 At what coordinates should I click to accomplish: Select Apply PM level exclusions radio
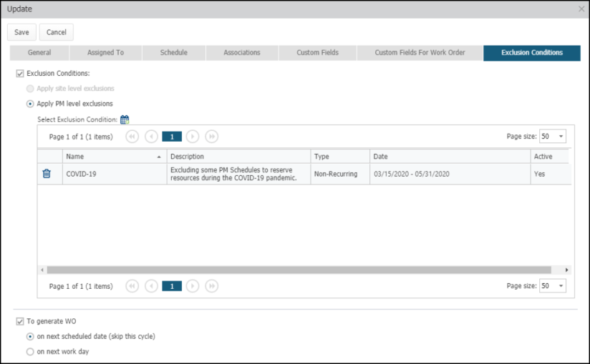[x=30, y=104]
